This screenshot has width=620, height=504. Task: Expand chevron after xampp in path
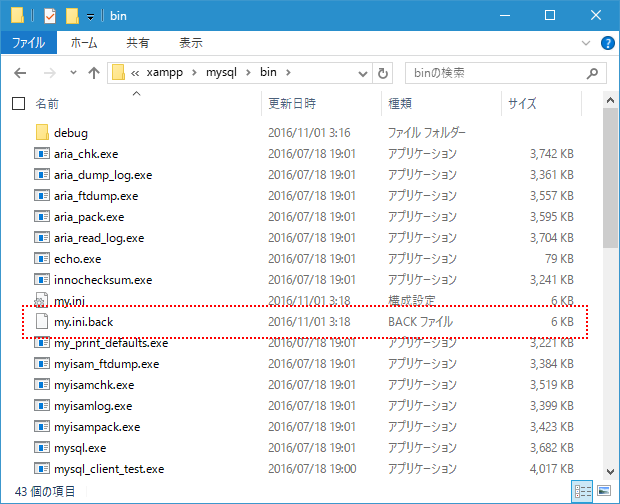point(195,73)
